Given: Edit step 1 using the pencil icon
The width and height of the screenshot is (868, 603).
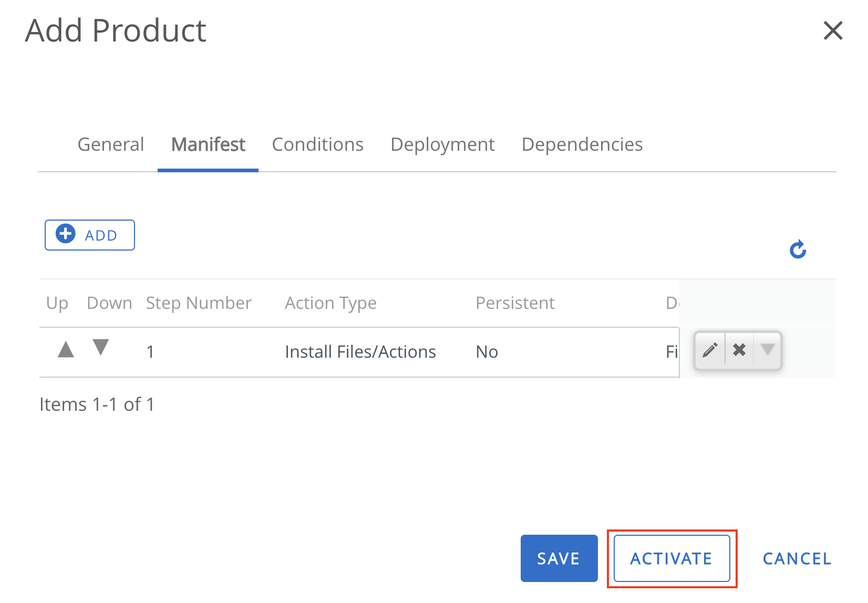Looking at the screenshot, I should pyautogui.click(x=710, y=349).
